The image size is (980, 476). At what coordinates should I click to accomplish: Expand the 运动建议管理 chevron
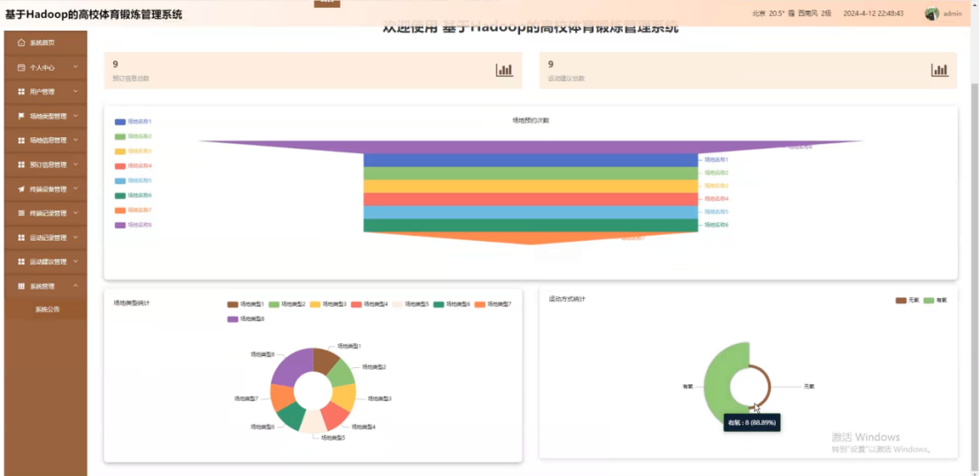pos(76,261)
